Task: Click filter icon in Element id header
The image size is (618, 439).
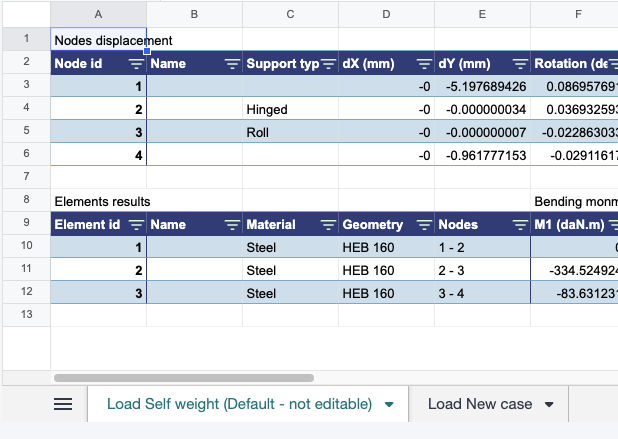Action: 135,225
